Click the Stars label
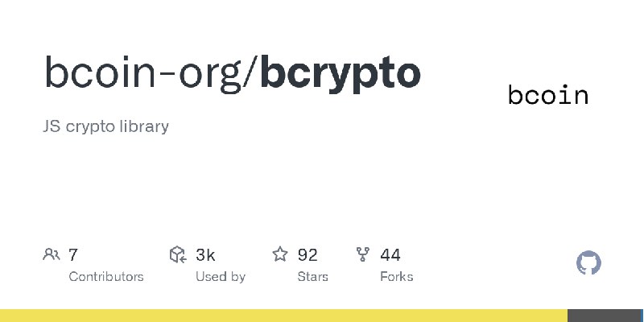Image resolution: width=644 pixels, height=322 pixels. pos(313,277)
